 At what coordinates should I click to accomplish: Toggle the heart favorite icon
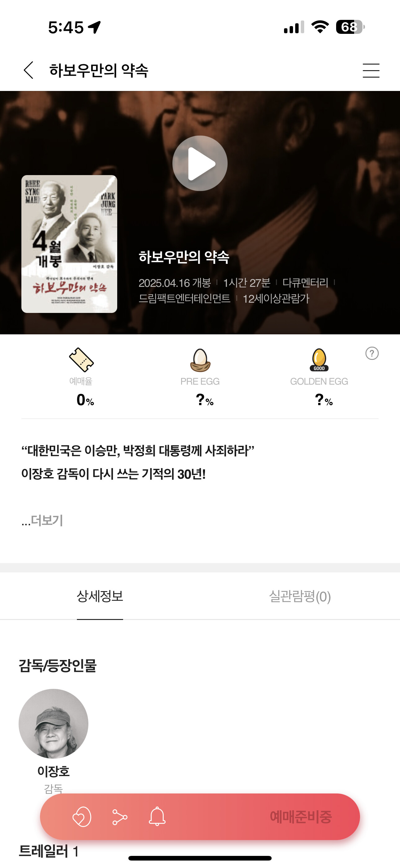(x=82, y=816)
